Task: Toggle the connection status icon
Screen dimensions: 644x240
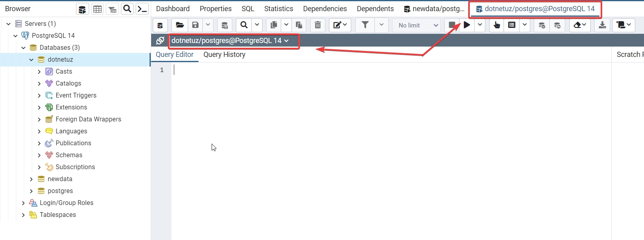Action: [160, 41]
